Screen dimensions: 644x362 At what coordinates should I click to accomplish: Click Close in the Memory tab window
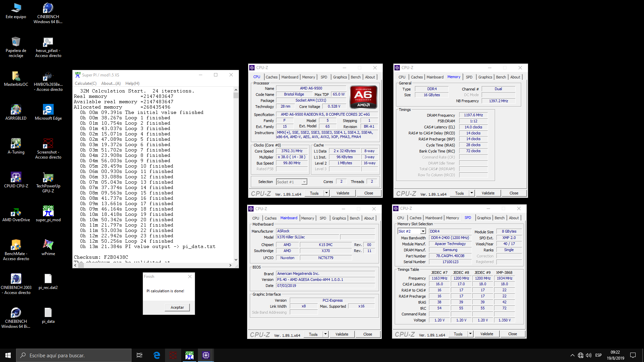514,193
